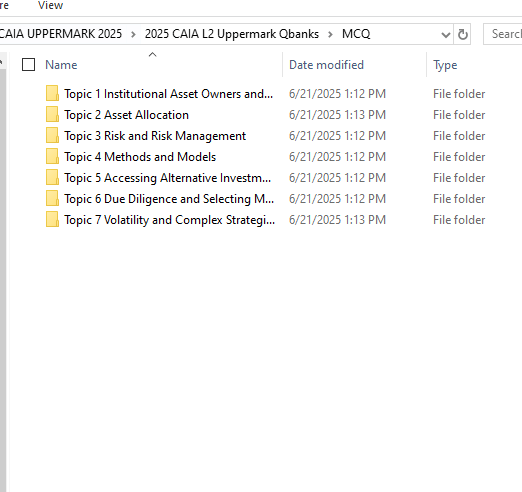Expand the address bar history dropdown
522x492 pixels.
(445, 34)
